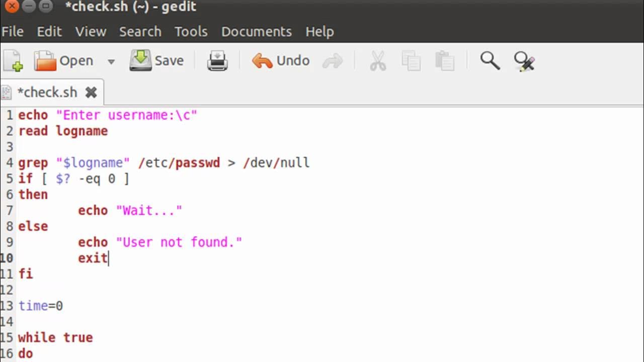Expand the Open recent files dropdown arrow
Viewport: 644px width, 362px height.
(111, 61)
